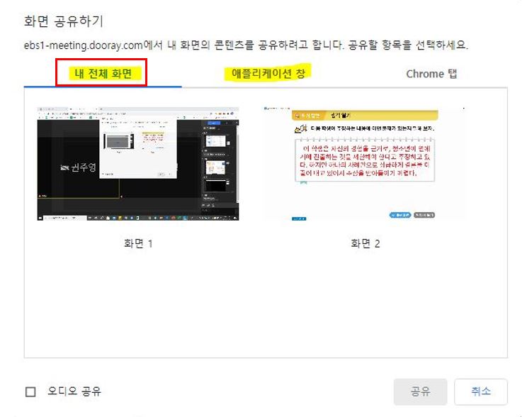Enable the 오디오 공유 checkbox
Viewport: 532px width, 417px height.
pyautogui.click(x=30, y=391)
